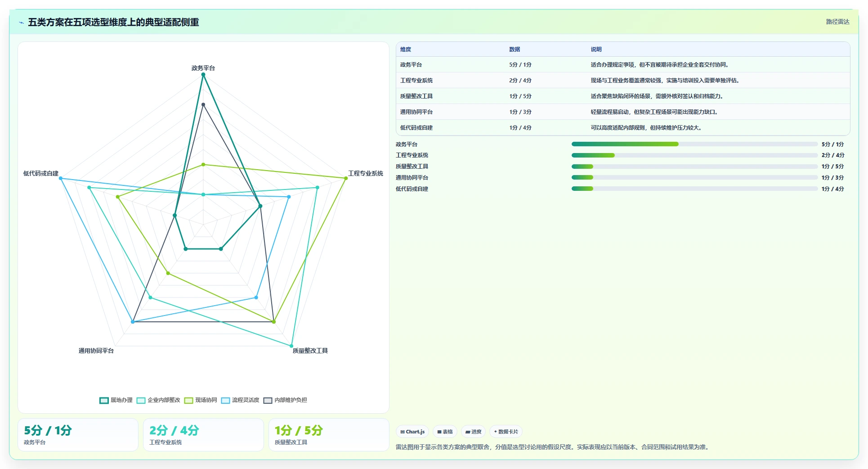
Task: Click 2分 / 4分 value right of progress bar
Action: point(833,155)
